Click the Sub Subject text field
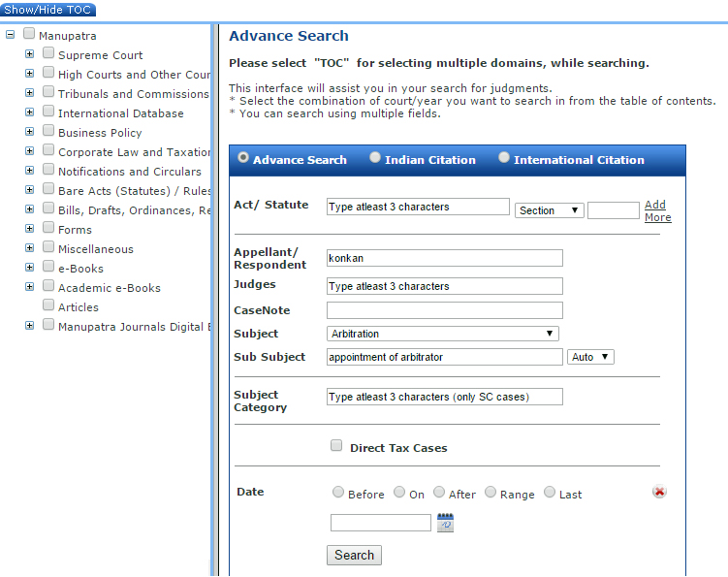The image size is (728, 577). [445, 357]
